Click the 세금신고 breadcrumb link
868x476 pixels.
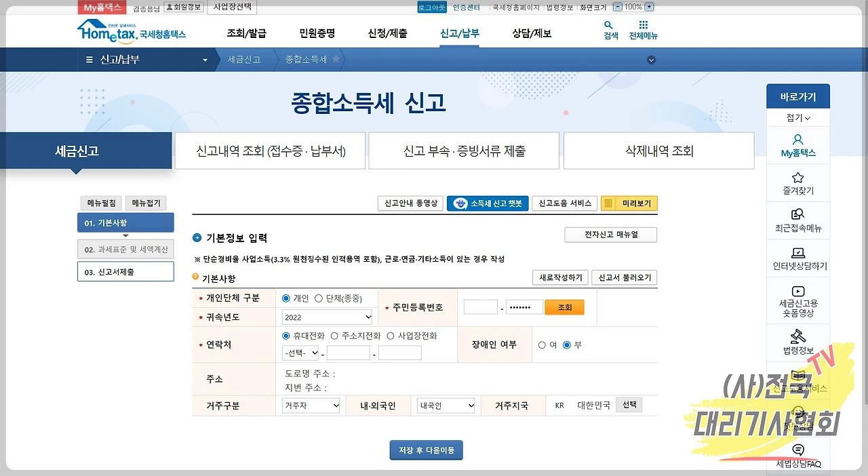pos(244,60)
